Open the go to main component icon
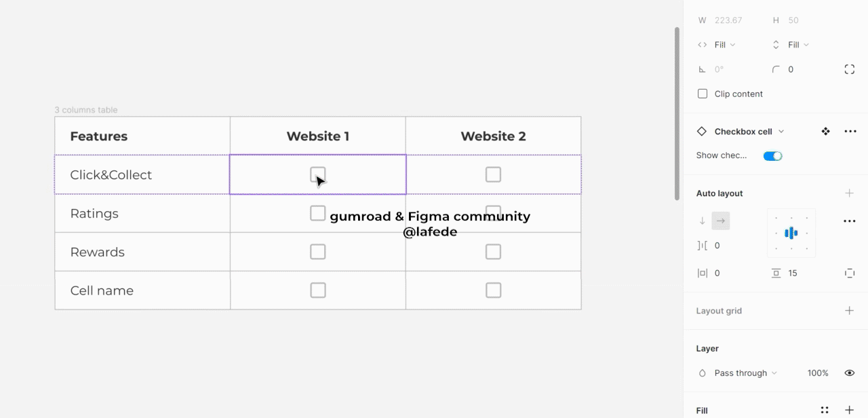 pos(825,131)
